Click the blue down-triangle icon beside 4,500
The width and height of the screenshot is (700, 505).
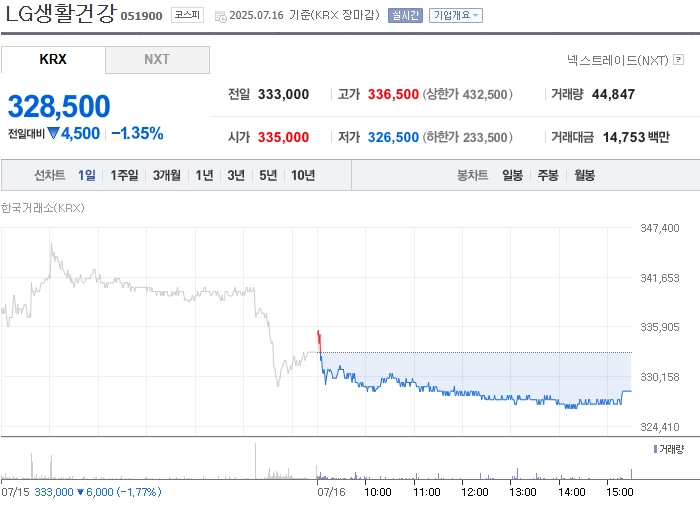pyautogui.click(x=53, y=133)
